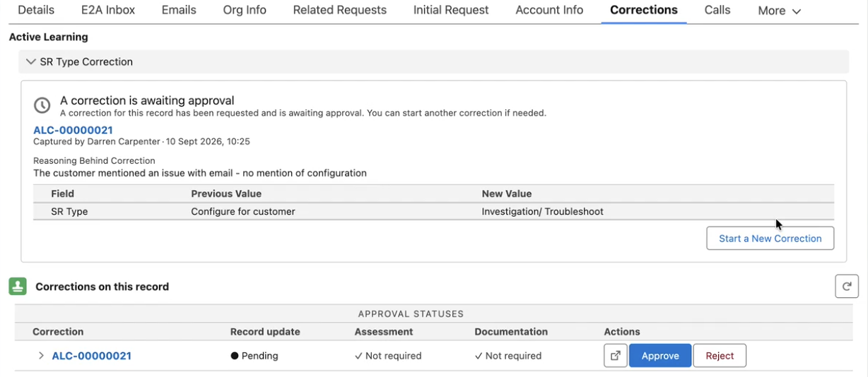The width and height of the screenshot is (868, 377).
Task: Click the Correction column header
Action: pos(58,331)
